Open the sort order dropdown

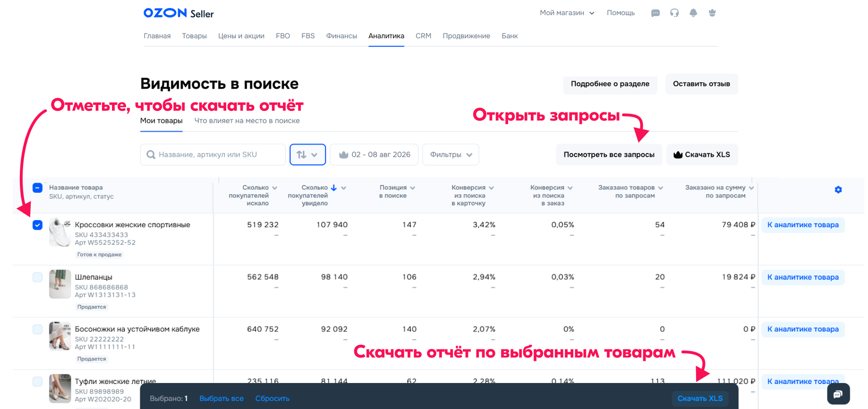tap(307, 154)
